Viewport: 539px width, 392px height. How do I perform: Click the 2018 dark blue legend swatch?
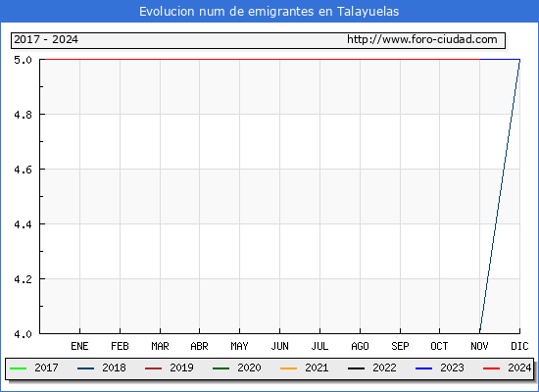click(85, 368)
